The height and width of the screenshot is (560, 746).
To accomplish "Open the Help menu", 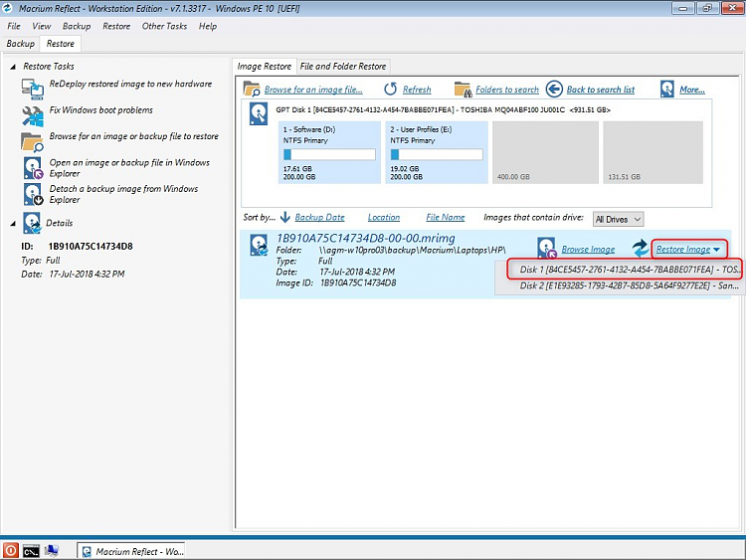I will pos(208,26).
